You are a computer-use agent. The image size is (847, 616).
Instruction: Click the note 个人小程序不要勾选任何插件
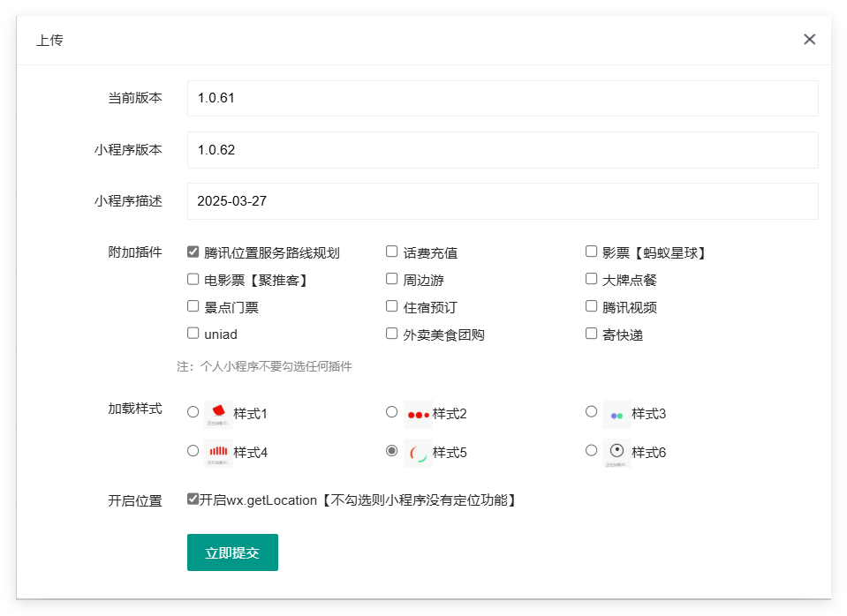tap(276, 366)
